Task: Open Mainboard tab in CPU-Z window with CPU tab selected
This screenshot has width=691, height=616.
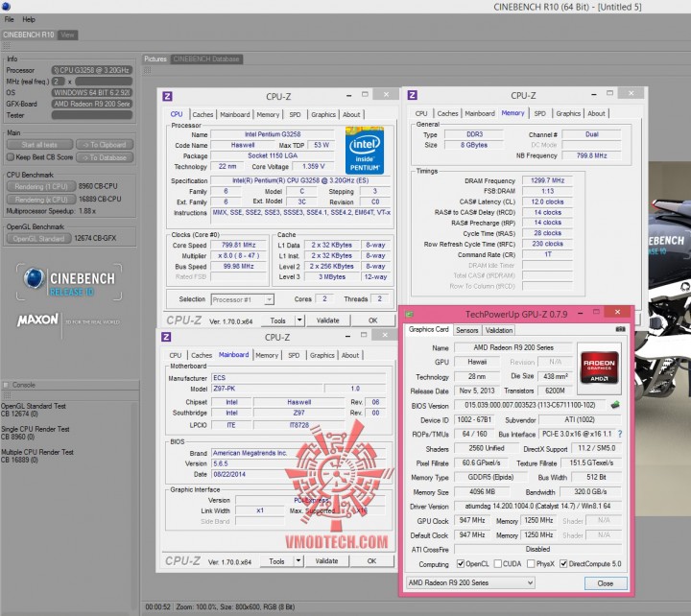Action: click(235, 114)
